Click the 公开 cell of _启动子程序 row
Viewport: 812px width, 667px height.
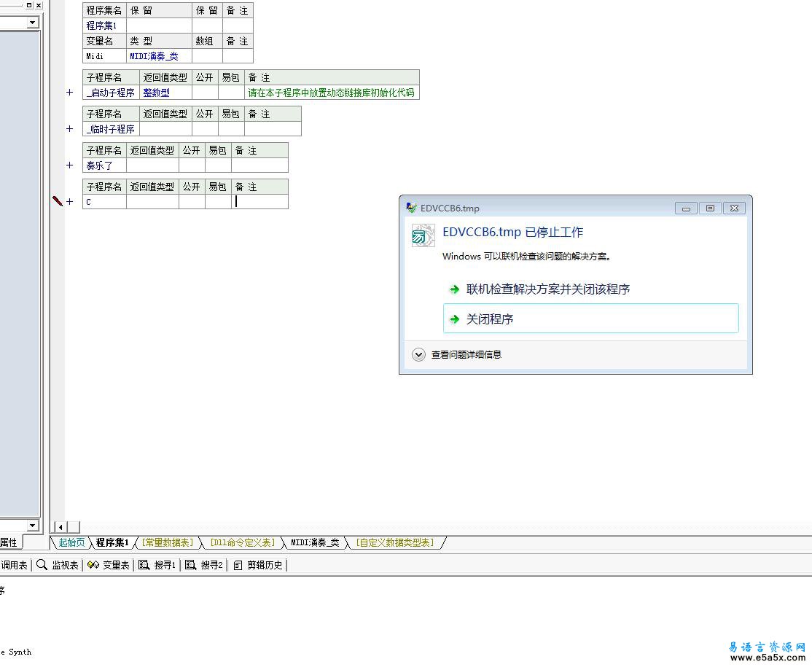pos(205,93)
